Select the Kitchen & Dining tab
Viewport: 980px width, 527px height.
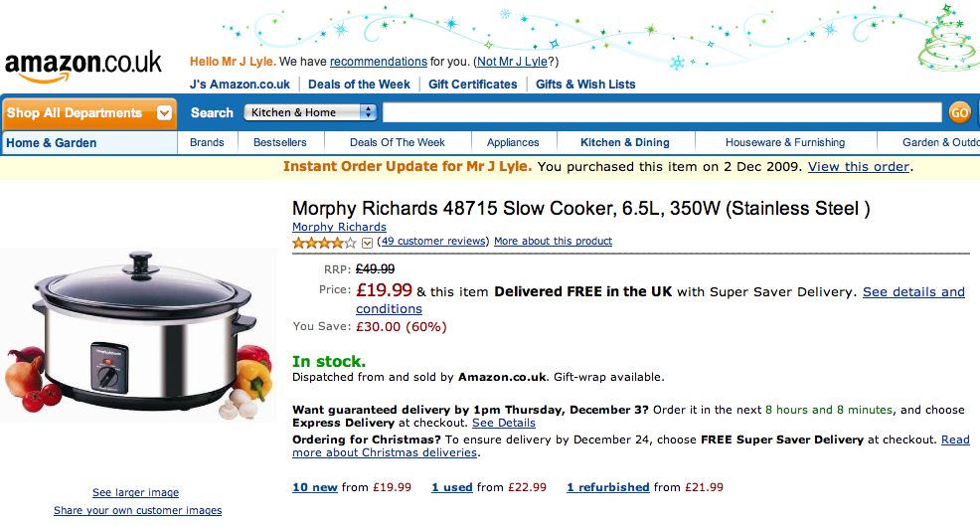pyautogui.click(x=624, y=142)
